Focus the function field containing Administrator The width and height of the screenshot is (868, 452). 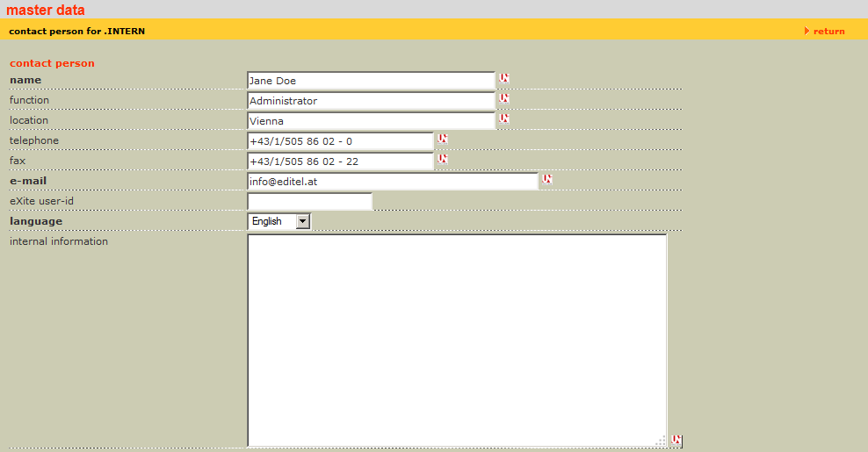(x=371, y=101)
